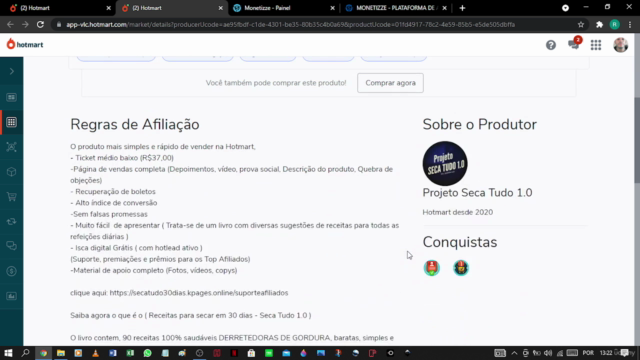
Task: Click the Projeto Seca Tudo 1.0 producer logo
Action: click(445, 163)
